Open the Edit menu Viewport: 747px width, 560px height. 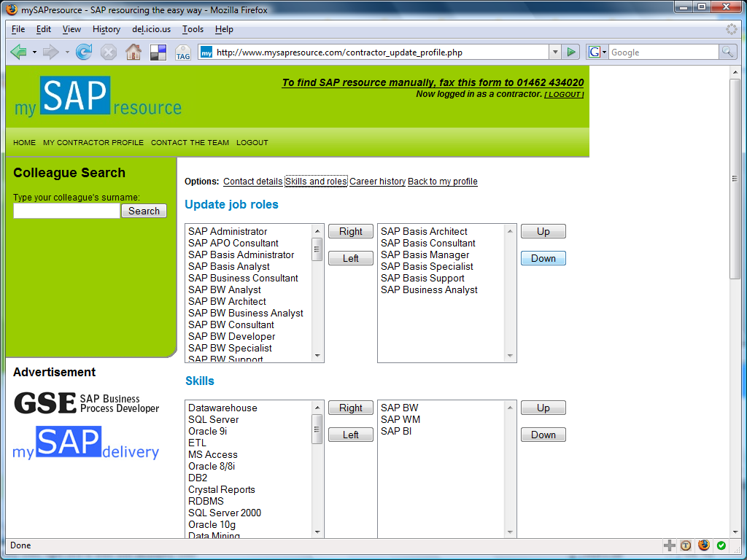click(43, 29)
